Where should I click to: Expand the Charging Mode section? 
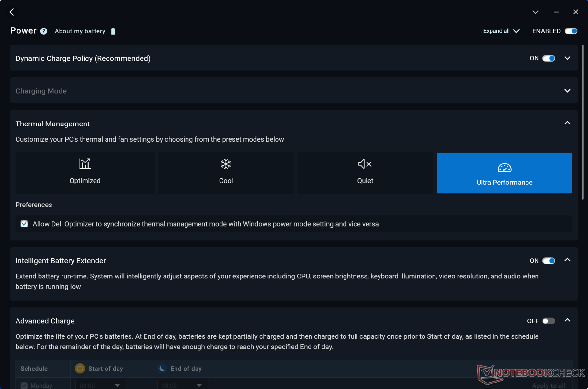pos(567,91)
